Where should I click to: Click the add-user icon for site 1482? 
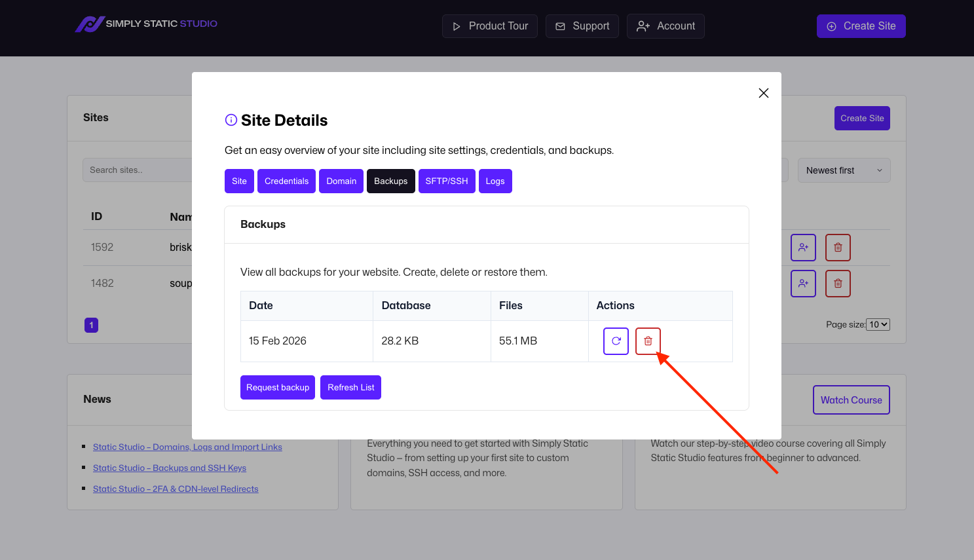click(x=803, y=284)
